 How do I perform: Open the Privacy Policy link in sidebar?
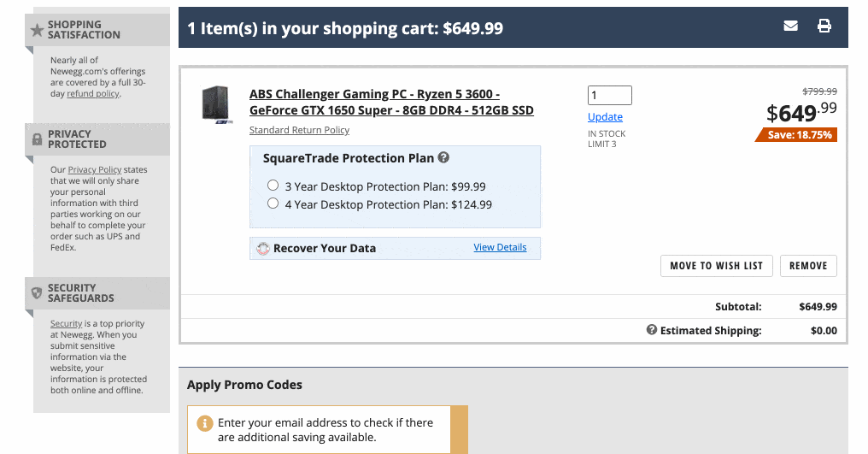94,169
